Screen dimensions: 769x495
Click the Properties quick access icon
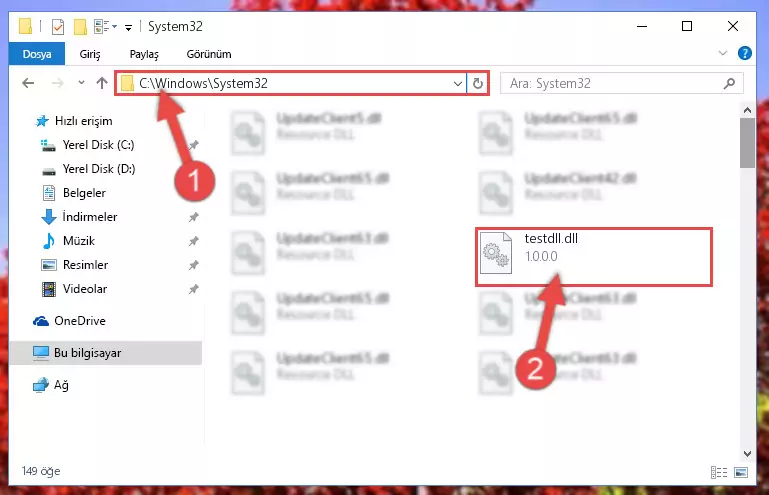pyautogui.click(x=58, y=26)
